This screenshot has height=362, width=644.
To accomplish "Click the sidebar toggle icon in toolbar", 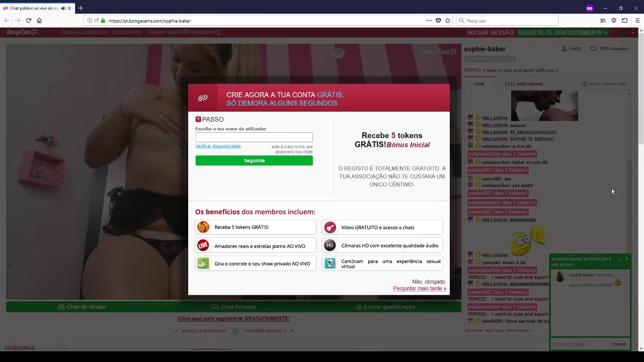I will click(x=624, y=21).
